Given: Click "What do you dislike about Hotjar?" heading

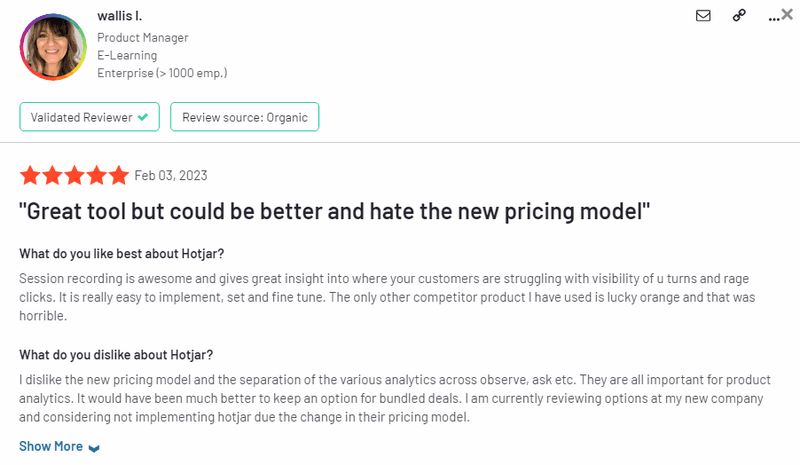Looking at the screenshot, I should pos(116,355).
